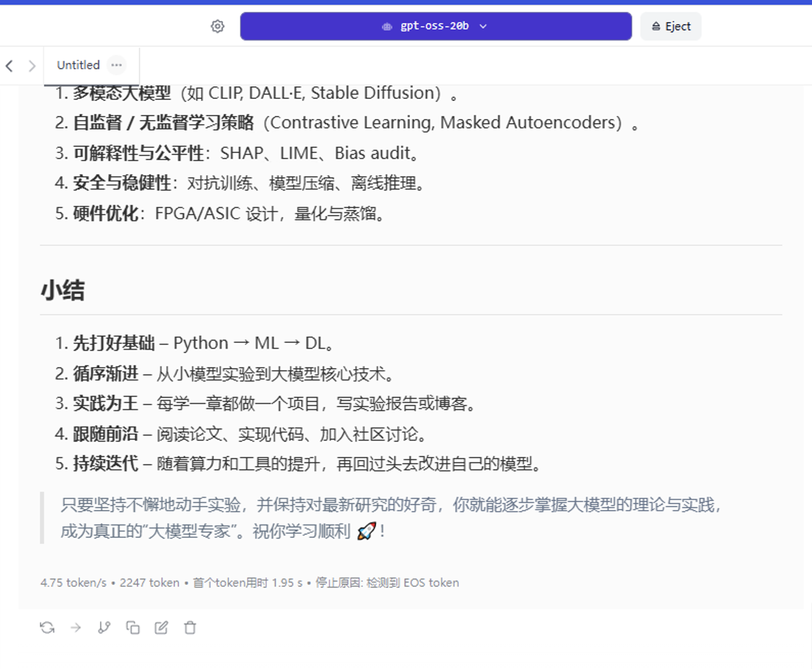Click the robot icon in model selector
This screenshot has width=812, height=669.
387,27
